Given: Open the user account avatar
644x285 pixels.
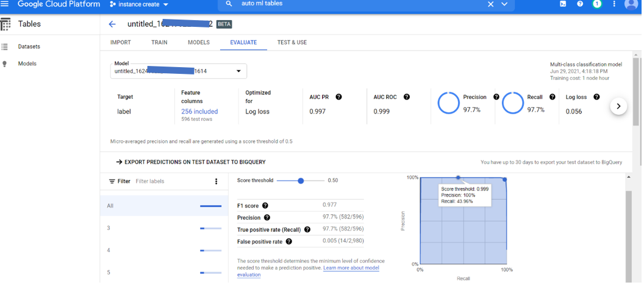Looking at the screenshot, I should pyautogui.click(x=631, y=4).
